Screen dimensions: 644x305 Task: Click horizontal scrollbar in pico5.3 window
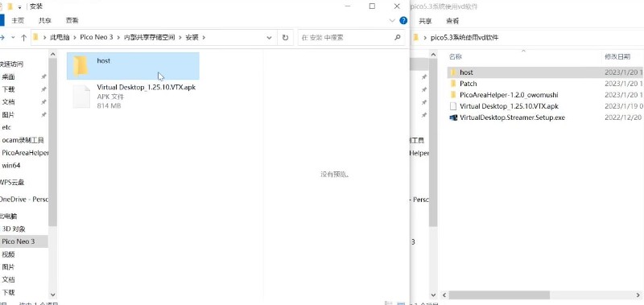[x=499, y=295]
